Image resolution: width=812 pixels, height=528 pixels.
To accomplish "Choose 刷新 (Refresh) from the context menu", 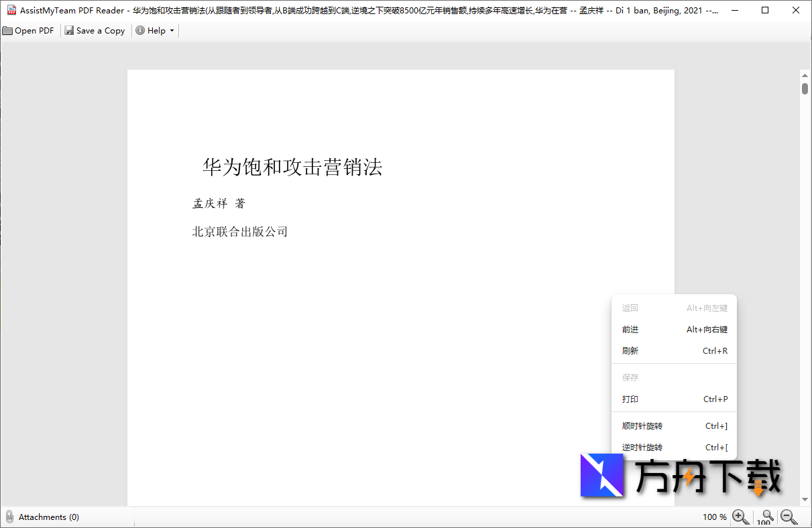I will (x=630, y=350).
